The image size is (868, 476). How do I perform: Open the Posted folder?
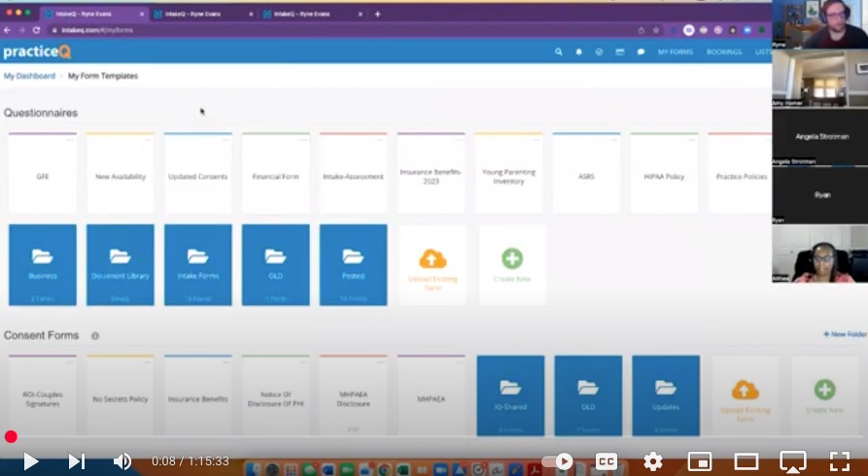tap(353, 264)
